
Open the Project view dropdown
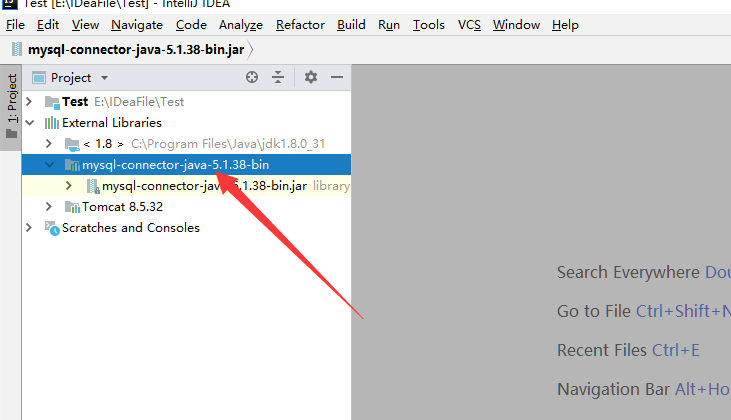[104, 78]
